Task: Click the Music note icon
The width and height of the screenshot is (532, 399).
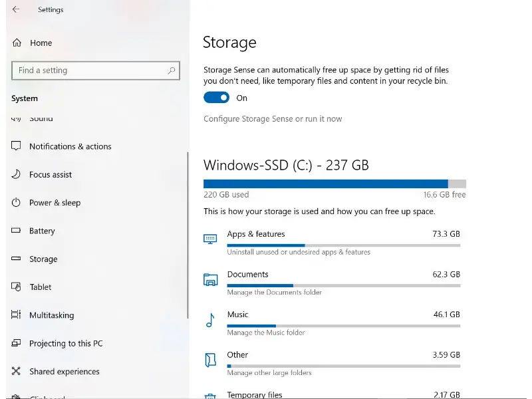Action: pos(210,320)
